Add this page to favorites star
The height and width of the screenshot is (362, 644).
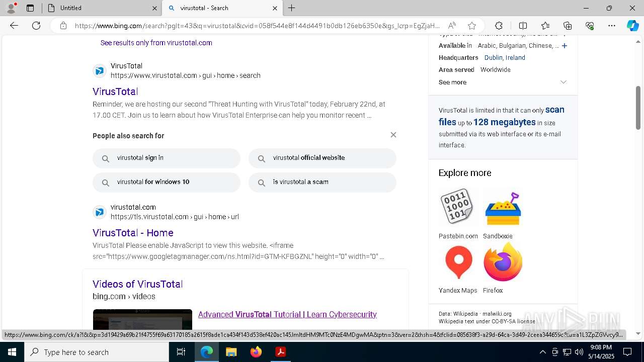[x=471, y=26]
